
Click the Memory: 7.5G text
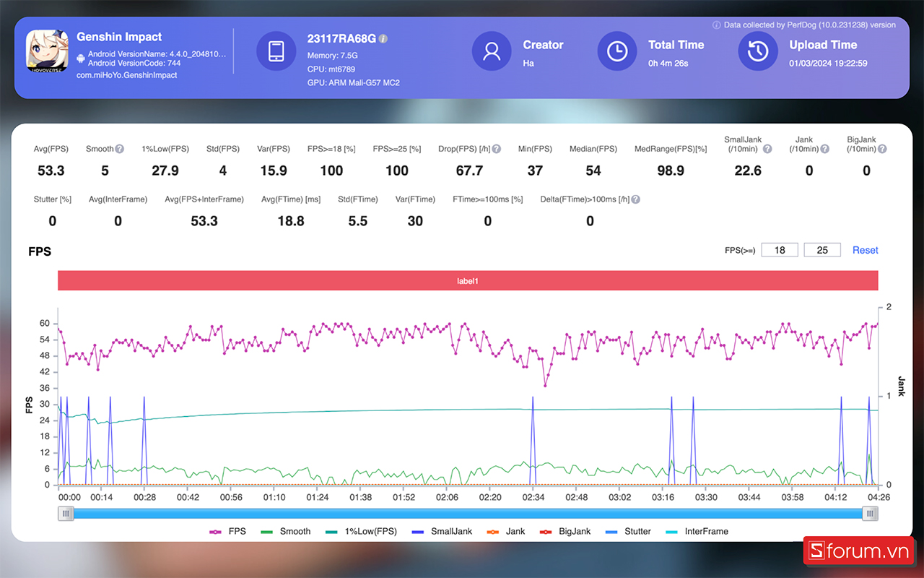[x=333, y=56]
